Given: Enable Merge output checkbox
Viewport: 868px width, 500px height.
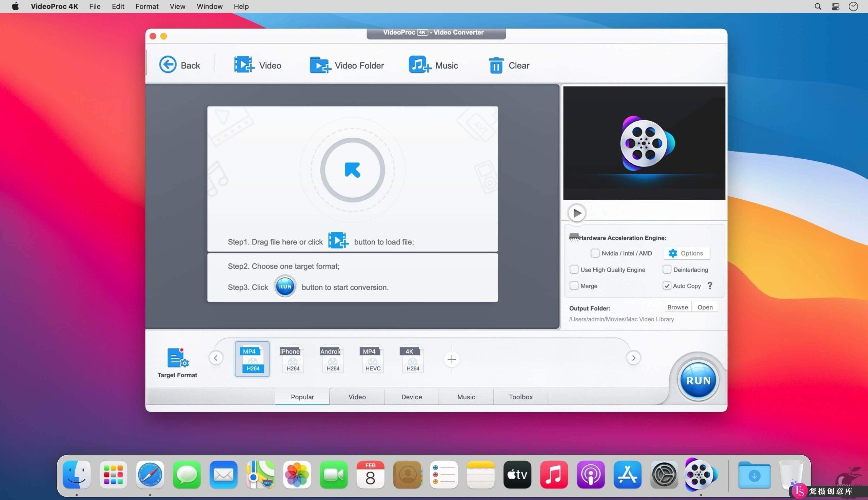Looking at the screenshot, I should [x=573, y=285].
